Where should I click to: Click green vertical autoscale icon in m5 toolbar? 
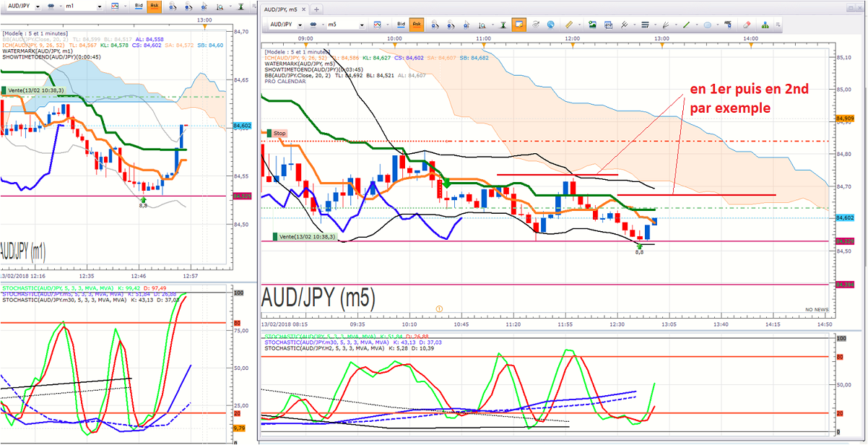(503, 25)
